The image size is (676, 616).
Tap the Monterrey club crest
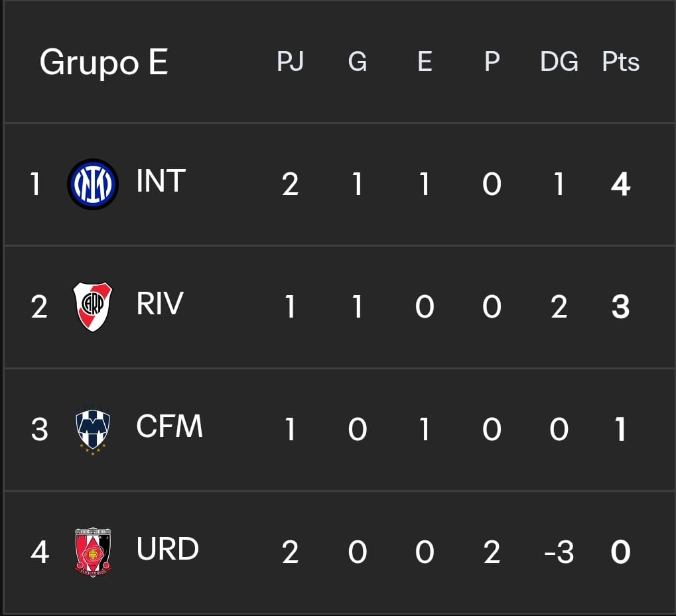pyautogui.click(x=93, y=432)
